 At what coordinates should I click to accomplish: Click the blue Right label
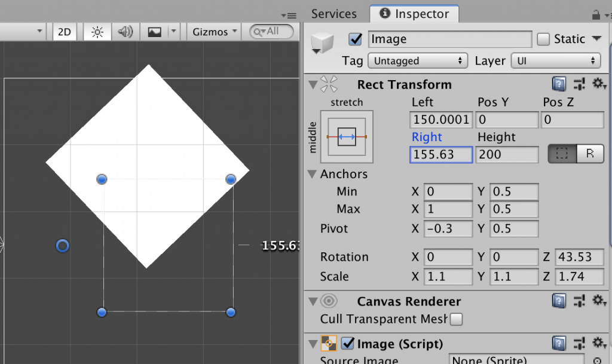coord(426,137)
